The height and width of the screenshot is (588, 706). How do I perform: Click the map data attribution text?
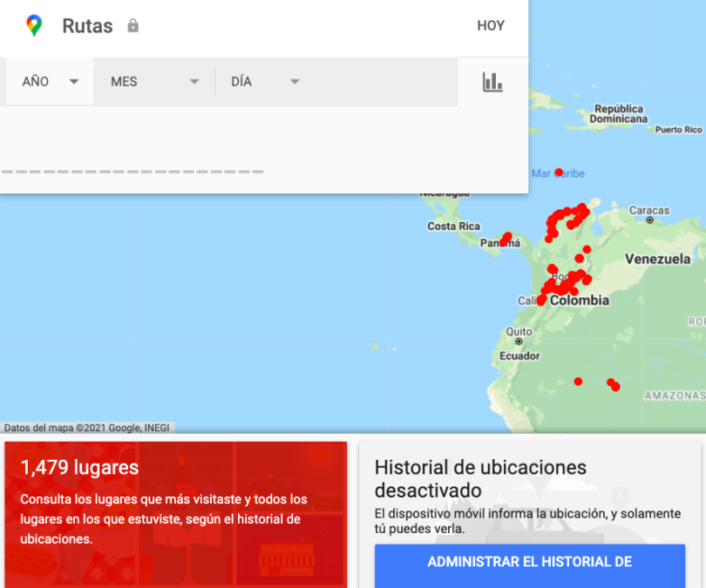(x=87, y=428)
